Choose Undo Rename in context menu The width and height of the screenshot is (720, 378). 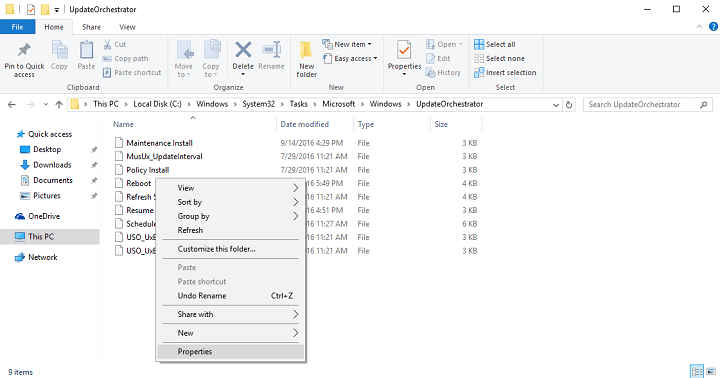231,296
